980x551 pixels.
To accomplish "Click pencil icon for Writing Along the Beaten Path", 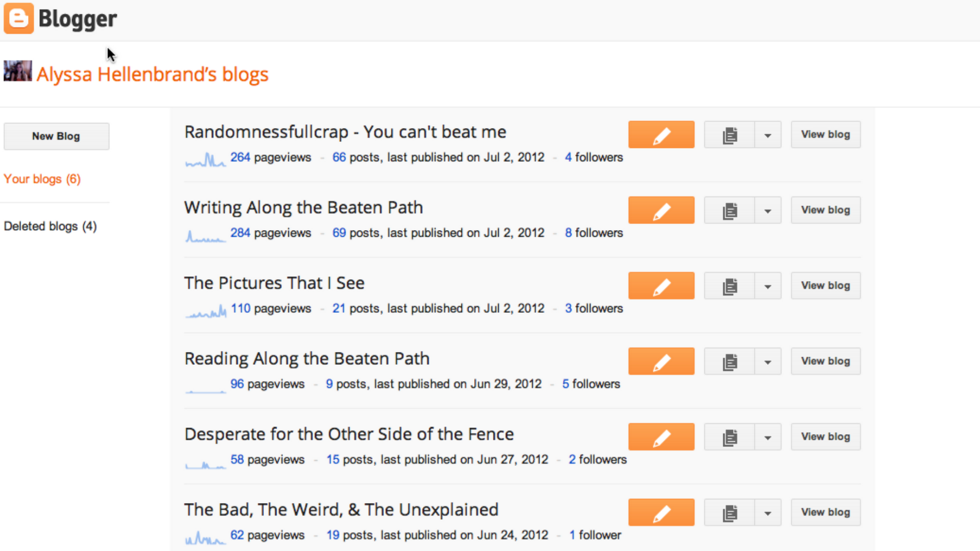I will pyautogui.click(x=661, y=210).
